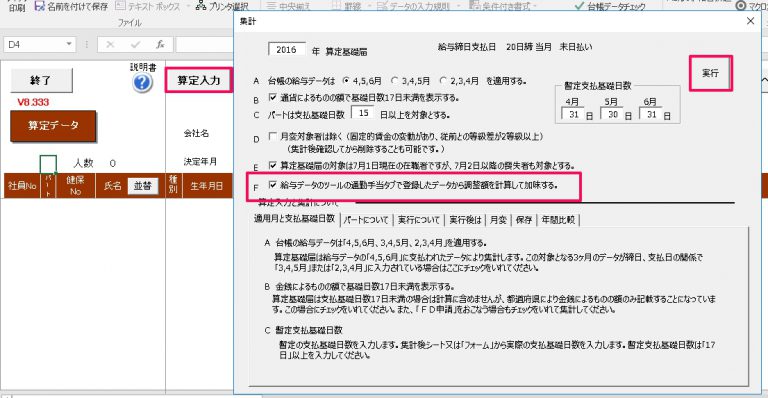
Task: Click the insert function fx icon
Action: tap(160, 45)
